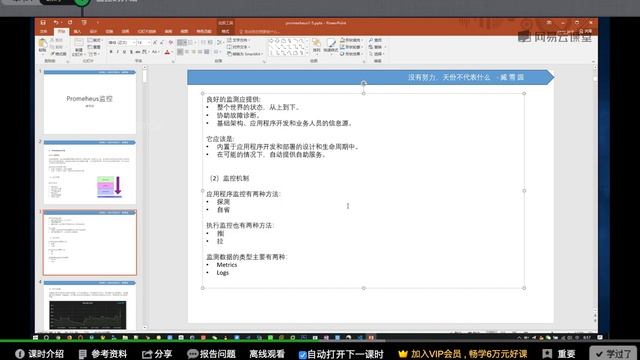The image size is (640, 360).
Task: Open Align Text 对齐文本 dropdown
Action: (x=238, y=47)
